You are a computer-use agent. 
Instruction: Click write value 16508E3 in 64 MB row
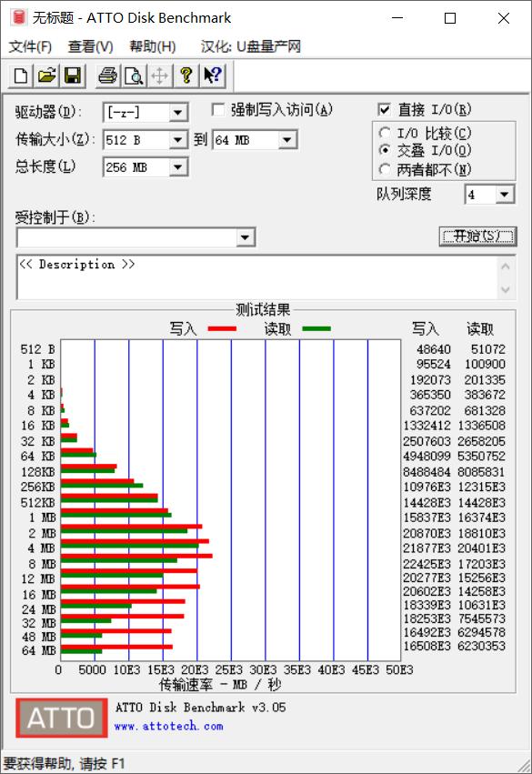click(x=427, y=646)
